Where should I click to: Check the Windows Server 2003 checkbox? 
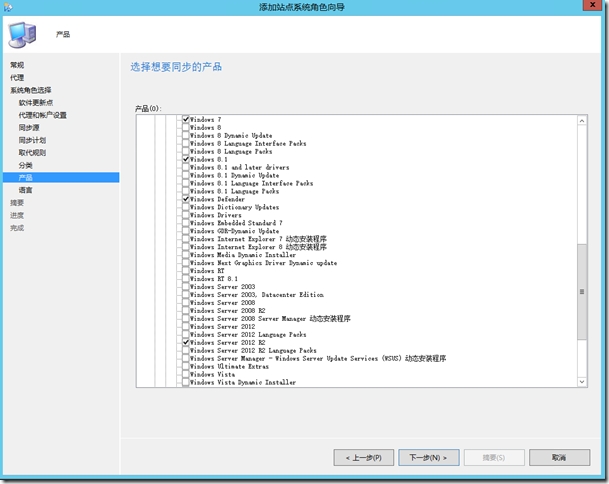(x=186, y=287)
